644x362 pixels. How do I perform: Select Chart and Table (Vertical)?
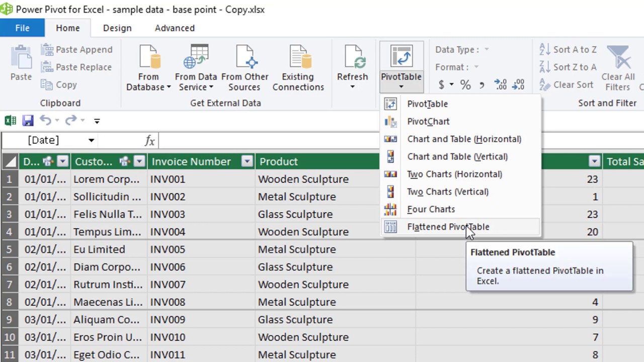tap(460, 156)
